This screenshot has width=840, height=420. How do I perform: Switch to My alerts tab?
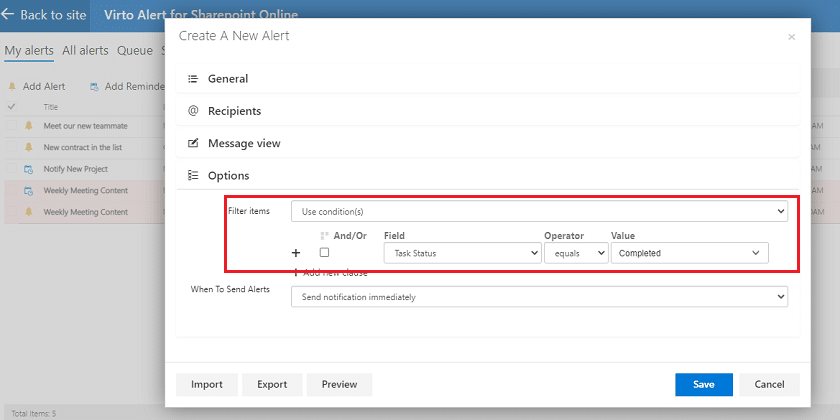tap(29, 51)
